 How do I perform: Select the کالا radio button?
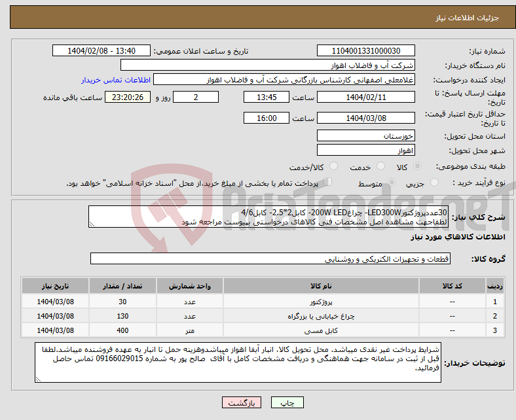[417, 166]
